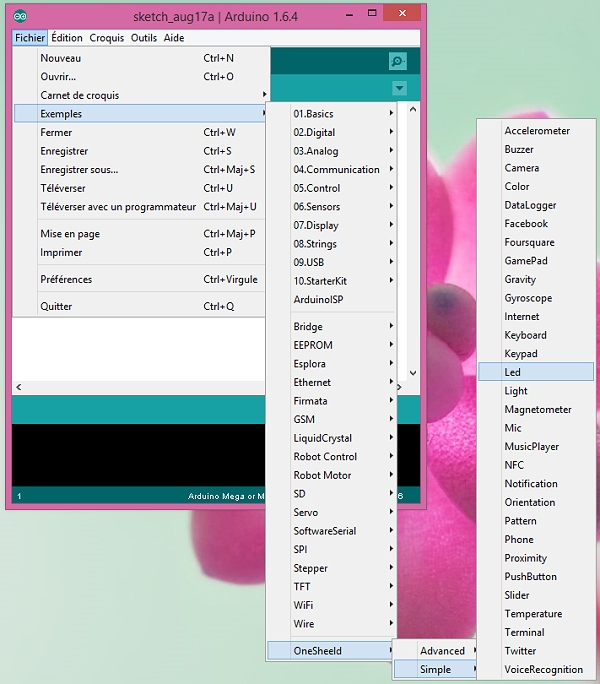The height and width of the screenshot is (684, 600).
Task: Open 09.USB examples submenu
Action: pyautogui.click(x=332, y=263)
